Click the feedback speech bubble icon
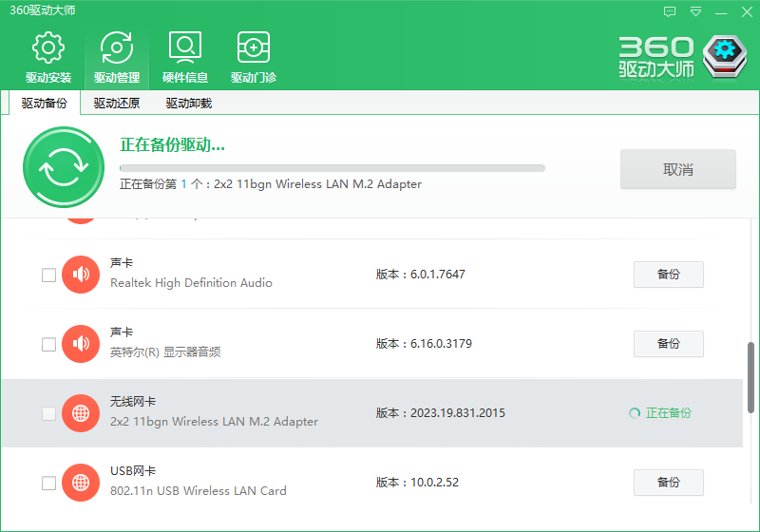 pos(670,11)
